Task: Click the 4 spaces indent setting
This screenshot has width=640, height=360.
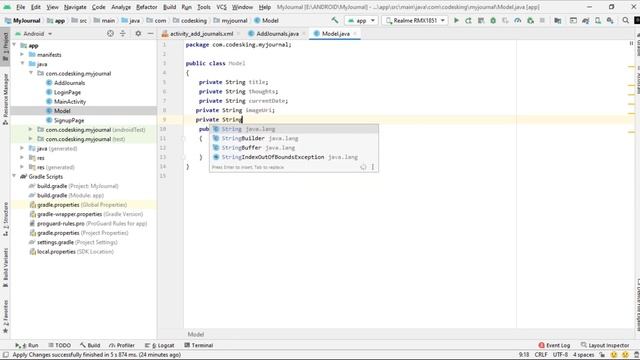Action: pos(584,355)
